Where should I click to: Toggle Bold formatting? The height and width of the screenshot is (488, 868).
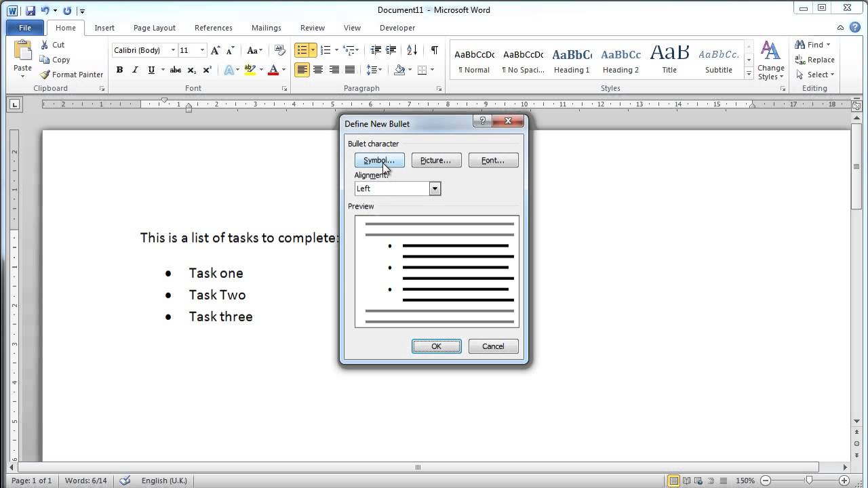click(x=119, y=70)
